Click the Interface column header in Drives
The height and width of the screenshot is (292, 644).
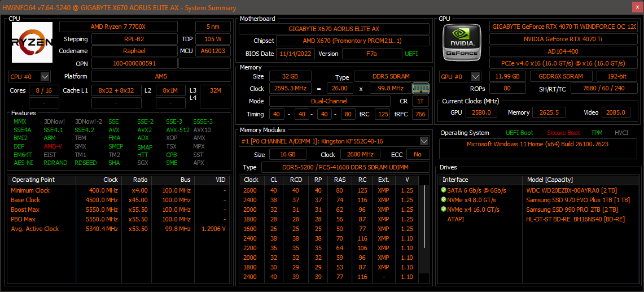455,180
